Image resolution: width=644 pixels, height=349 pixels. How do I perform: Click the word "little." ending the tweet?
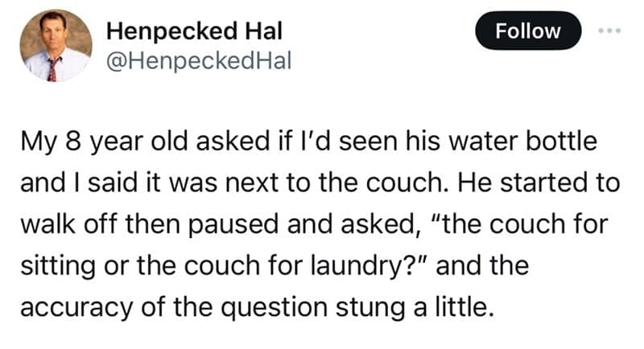(463, 305)
